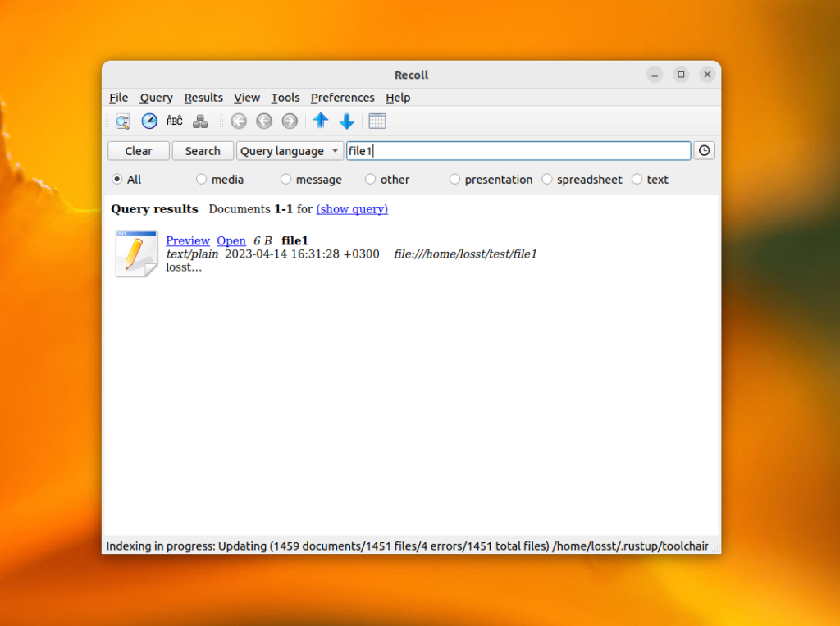The image size is (840, 626).
Task: Switch results to table view icon
Action: coord(377,121)
